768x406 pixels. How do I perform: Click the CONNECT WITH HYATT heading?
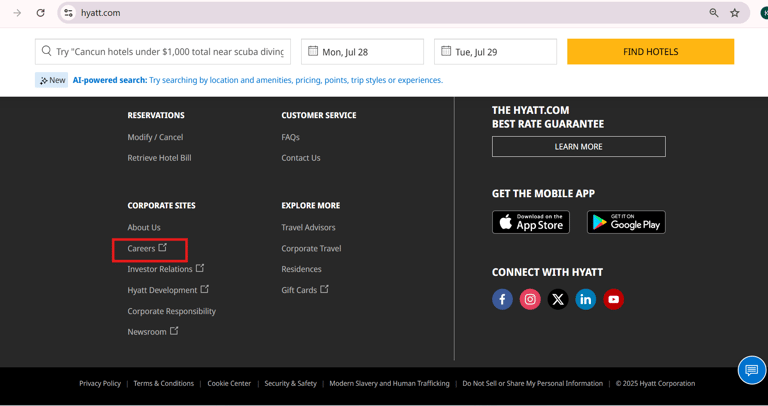click(x=547, y=272)
